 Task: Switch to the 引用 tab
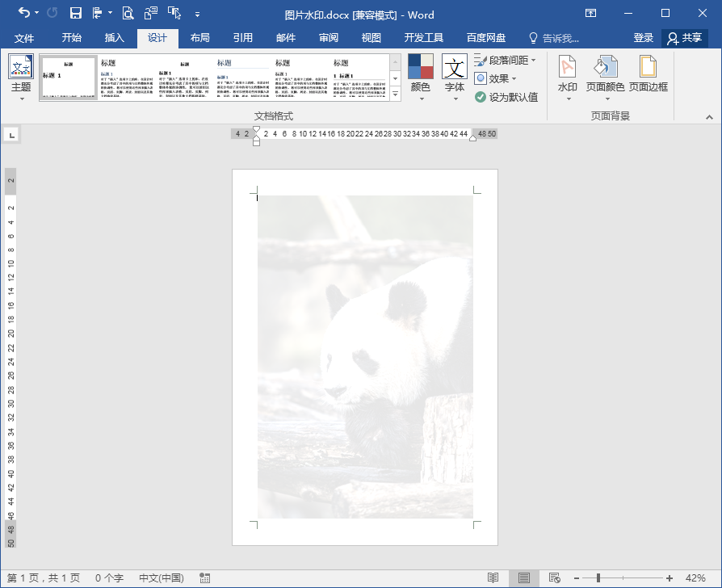point(242,38)
